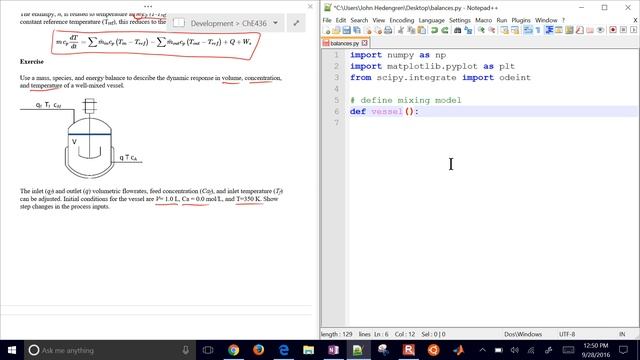Open the File menu in Notepad++
Screen dimensions: 640x360
tap(327, 20)
